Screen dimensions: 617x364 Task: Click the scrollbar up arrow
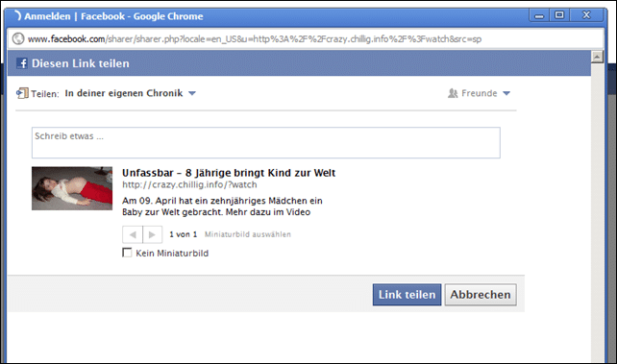(x=597, y=57)
